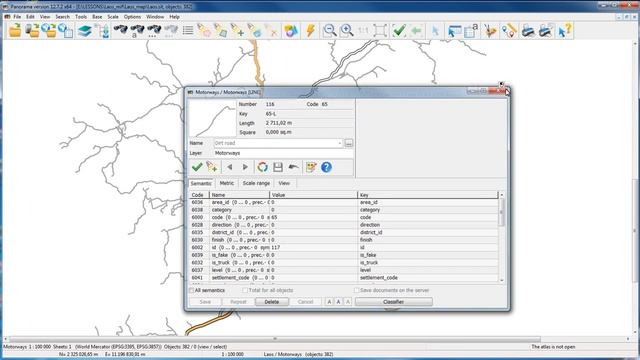This screenshot has width=640, height=360.
Task: Toggle Total for all objects checkbox
Action: click(x=245, y=290)
